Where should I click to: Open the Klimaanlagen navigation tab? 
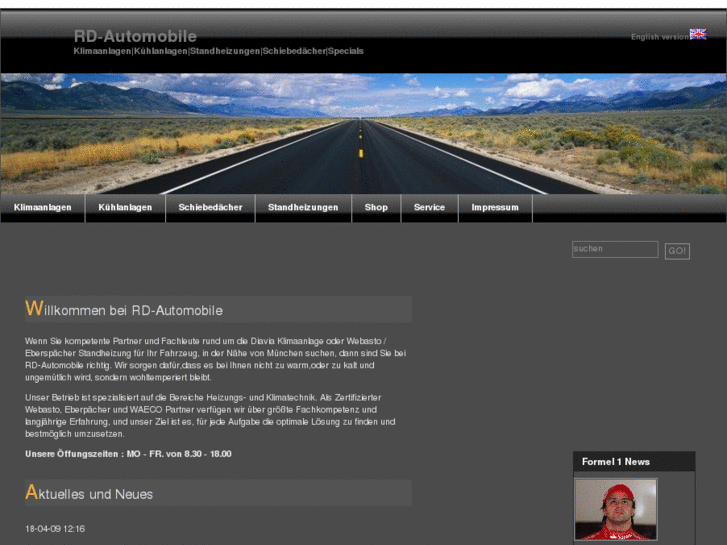click(x=43, y=208)
